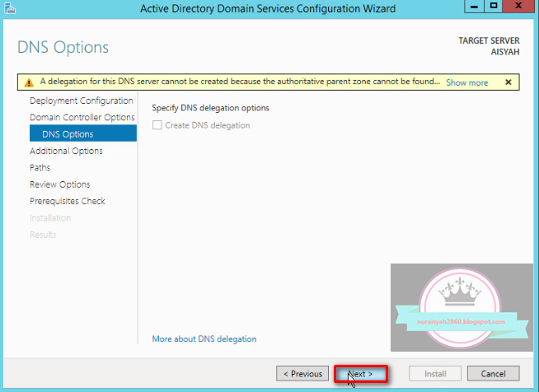Viewport: 539px width, 392px height.
Task: Open the Show more warning link
Action: click(x=466, y=83)
